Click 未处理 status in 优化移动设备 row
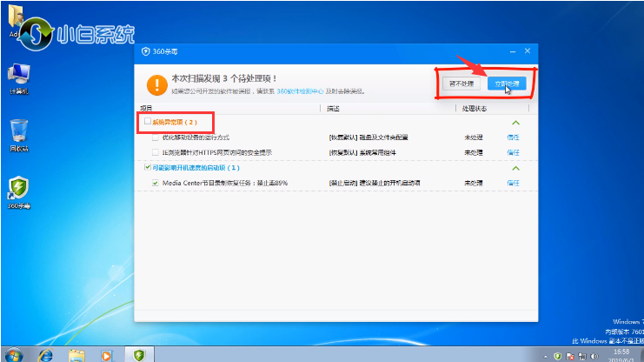Viewport: 644px width, 362px height. tap(474, 137)
